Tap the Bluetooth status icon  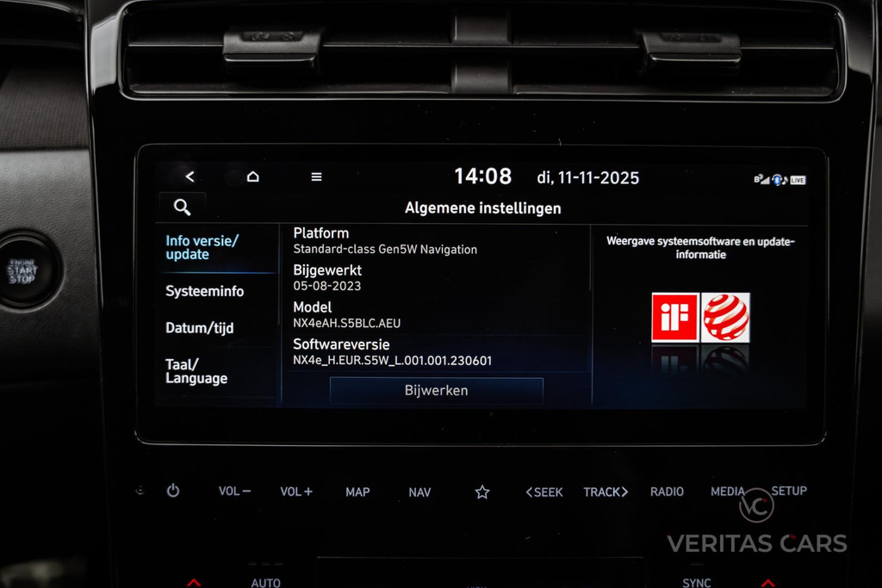[x=777, y=179]
